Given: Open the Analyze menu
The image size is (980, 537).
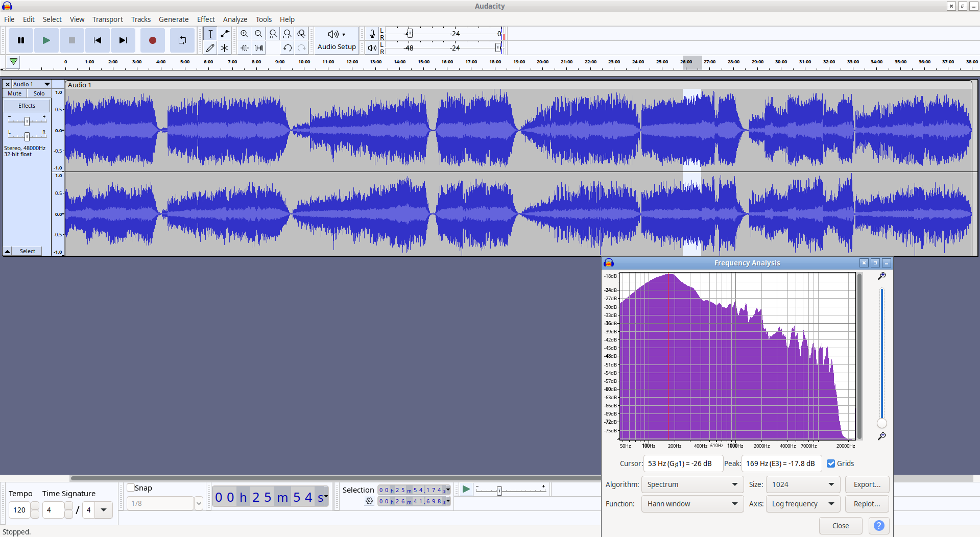Looking at the screenshot, I should click(x=235, y=19).
